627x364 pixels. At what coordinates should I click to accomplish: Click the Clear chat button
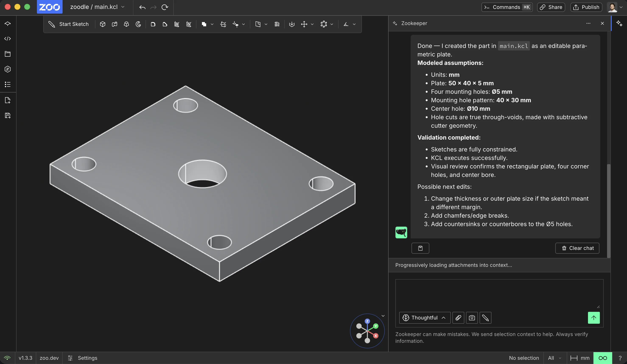point(577,248)
